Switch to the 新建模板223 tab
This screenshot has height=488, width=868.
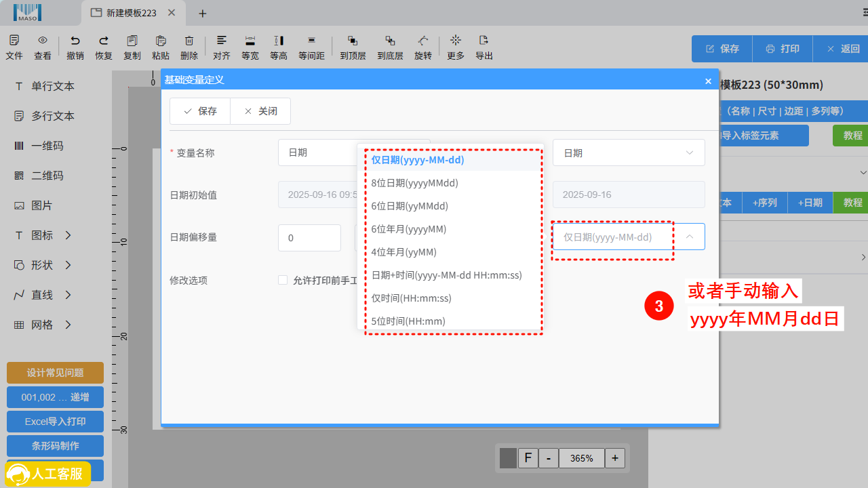(132, 13)
